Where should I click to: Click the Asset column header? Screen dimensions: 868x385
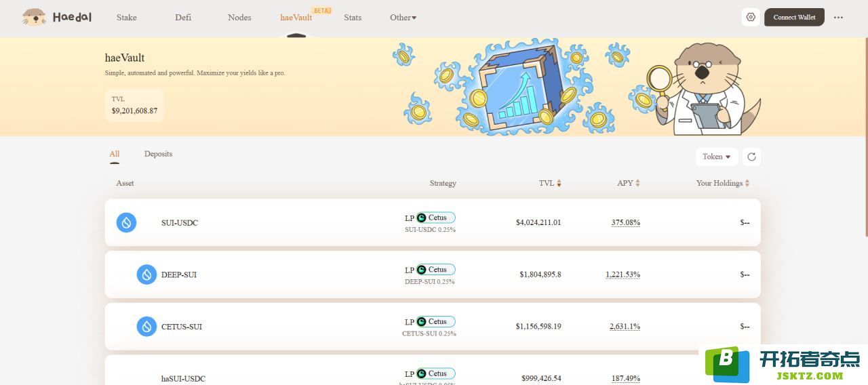(x=125, y=183)
